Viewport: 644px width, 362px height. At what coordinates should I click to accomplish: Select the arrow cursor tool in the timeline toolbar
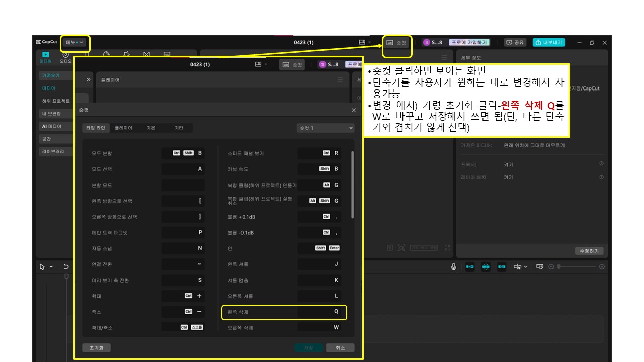point(43,267)
